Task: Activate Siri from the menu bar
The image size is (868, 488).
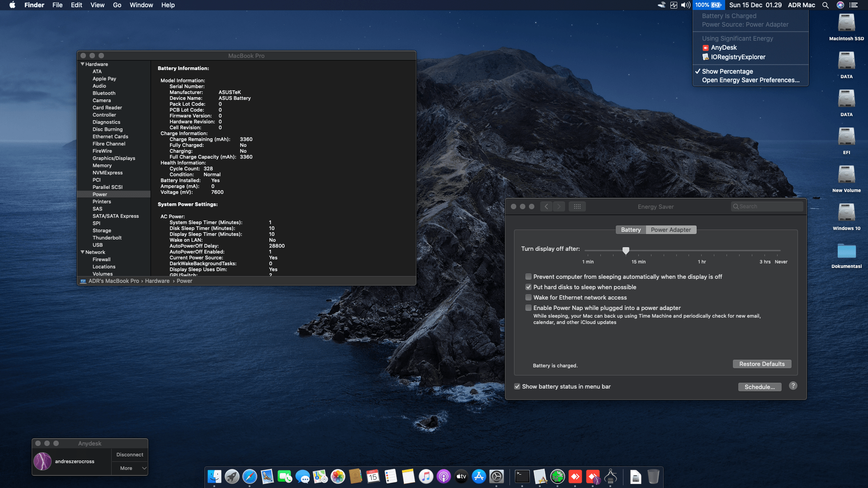Action: (x=840, y=5)
